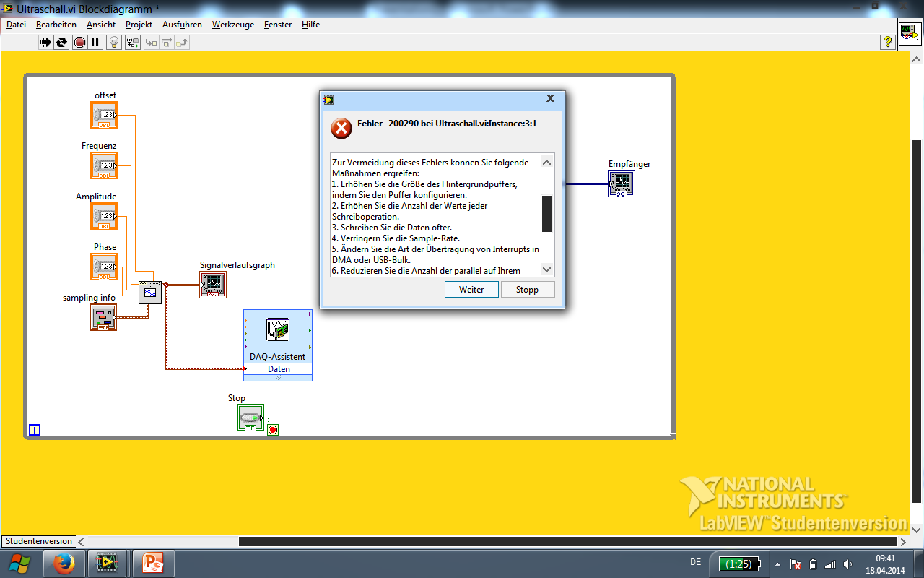Click the Daten input of DAQ-Assistent

(279, 369)
